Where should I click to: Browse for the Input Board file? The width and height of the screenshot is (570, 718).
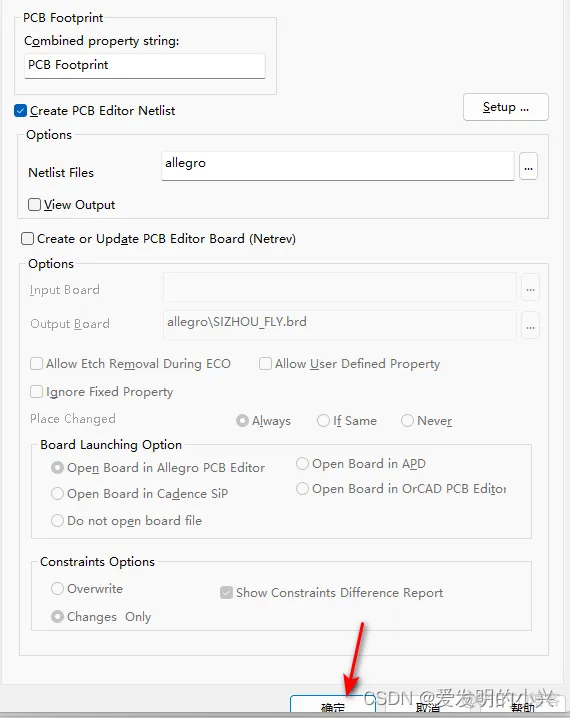pos(530,288)
